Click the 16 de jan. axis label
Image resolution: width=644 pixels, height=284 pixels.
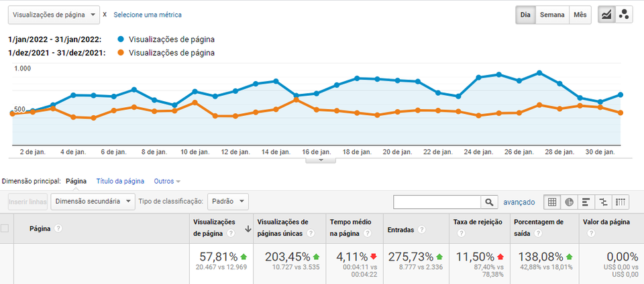[316, 151]
